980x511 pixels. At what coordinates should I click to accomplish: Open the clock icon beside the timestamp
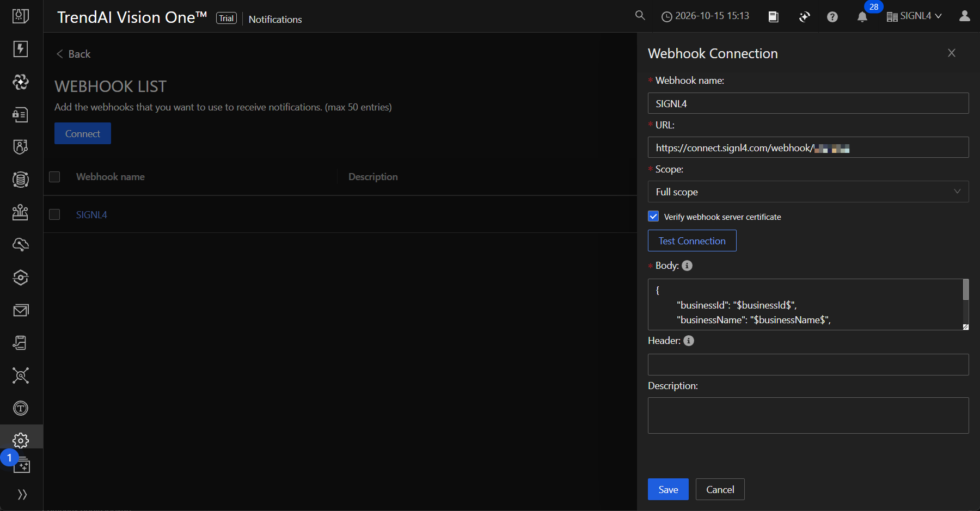666,17
